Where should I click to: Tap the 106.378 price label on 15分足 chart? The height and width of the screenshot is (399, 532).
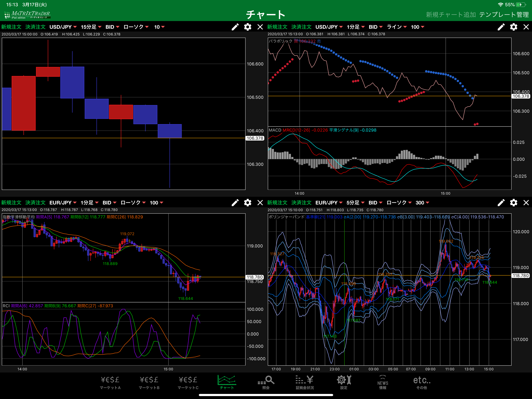(x=255, y=138)
